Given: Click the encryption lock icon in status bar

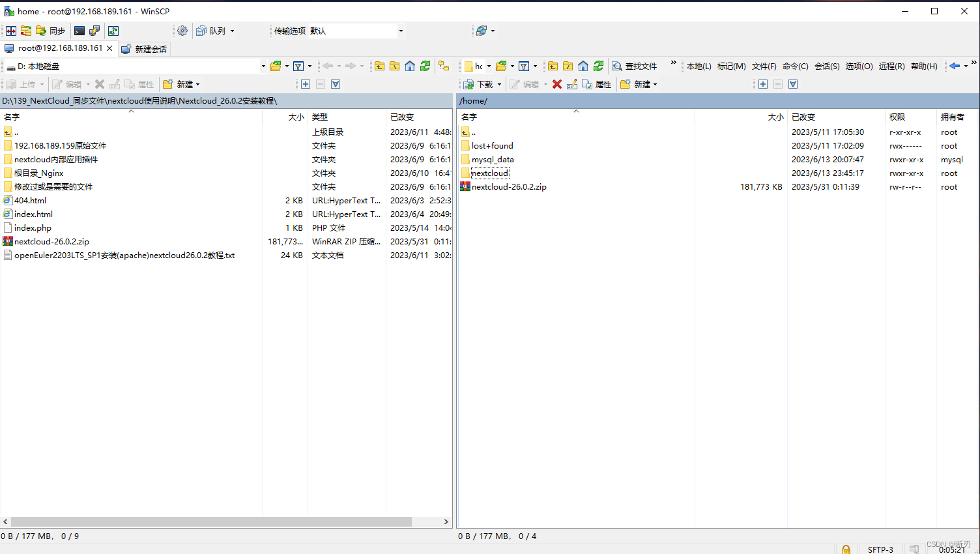Looking at the screenshot, I should coord(846,549).
